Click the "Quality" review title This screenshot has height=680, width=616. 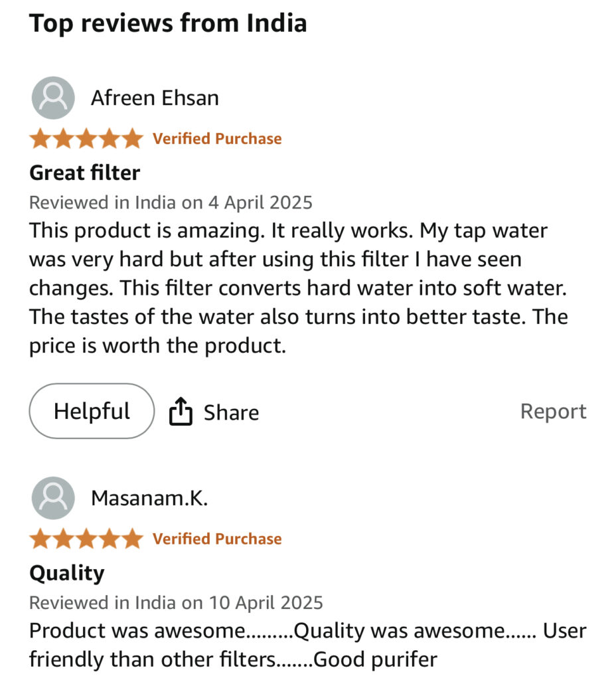67,572
